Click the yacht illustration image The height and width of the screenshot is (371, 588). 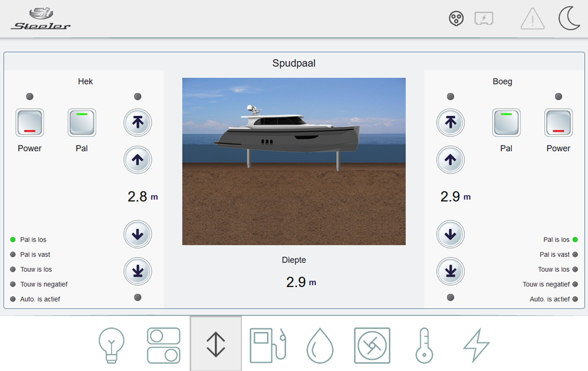pyautogui.click(x=294, y=161)
